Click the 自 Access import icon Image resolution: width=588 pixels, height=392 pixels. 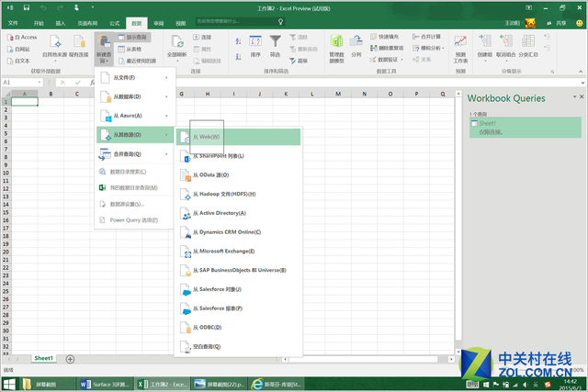coord(10,38)
